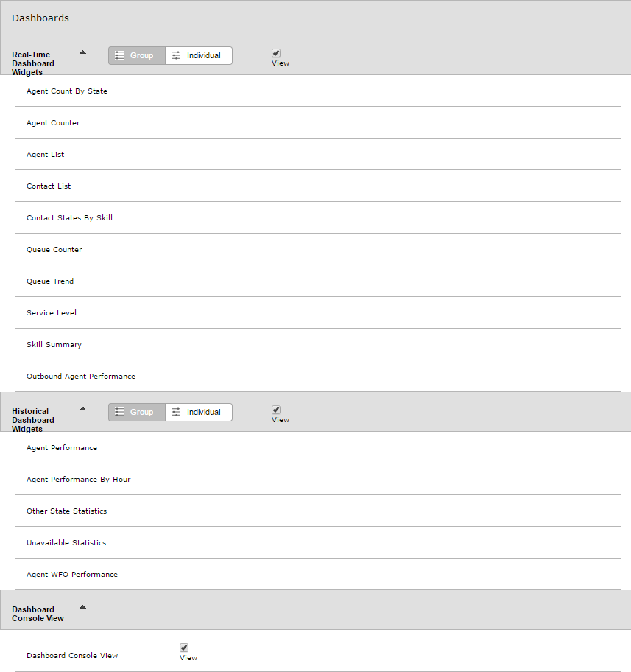Switch Historical Dashboard Widgets to Individual
This screenshot has height=672, width=631.
pyautogui.click(x=199, y=413)
